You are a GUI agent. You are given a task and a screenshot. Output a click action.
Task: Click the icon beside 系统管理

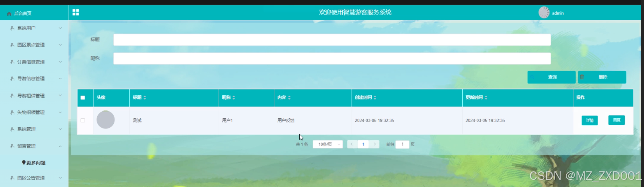tap(12, 129)
